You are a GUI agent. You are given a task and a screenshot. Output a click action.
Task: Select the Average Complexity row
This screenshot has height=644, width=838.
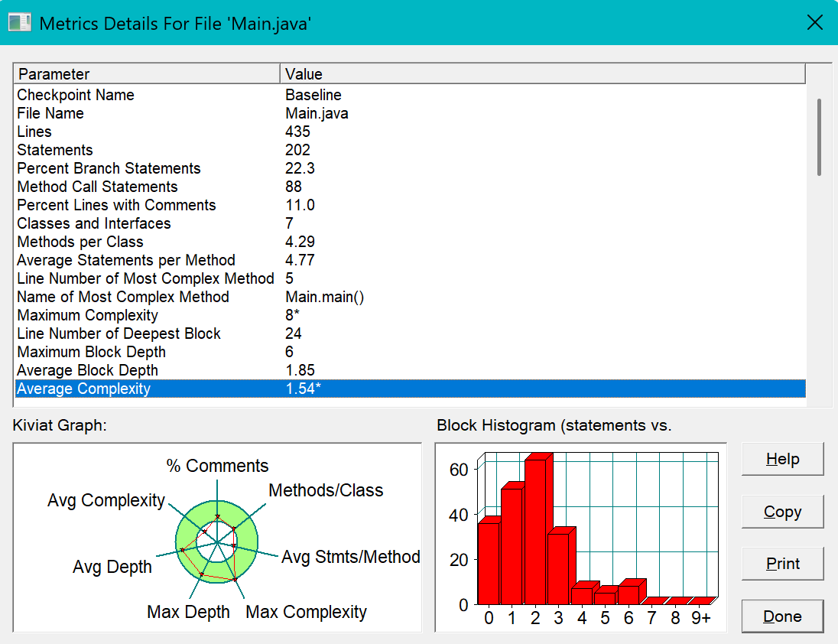pos(410,389)
